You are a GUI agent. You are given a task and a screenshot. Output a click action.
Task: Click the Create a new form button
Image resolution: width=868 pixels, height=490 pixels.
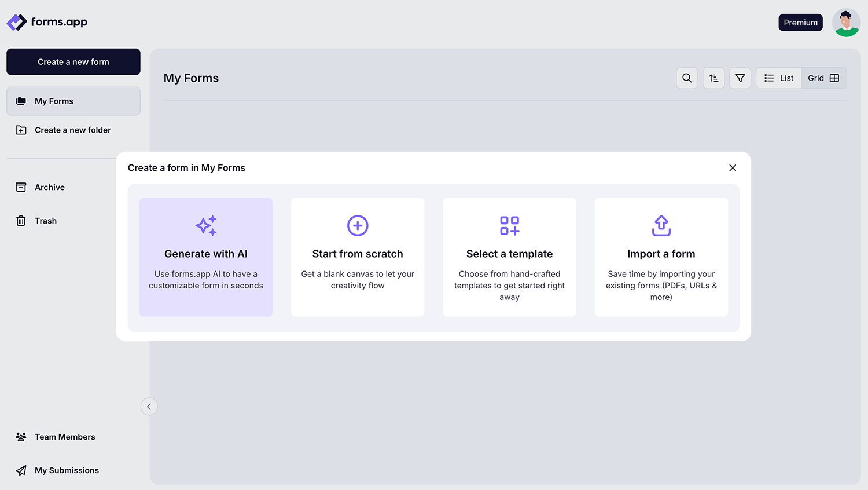73,61
